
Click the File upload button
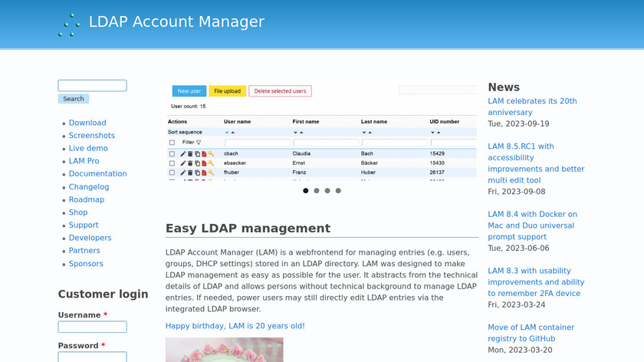coord(227,91)
